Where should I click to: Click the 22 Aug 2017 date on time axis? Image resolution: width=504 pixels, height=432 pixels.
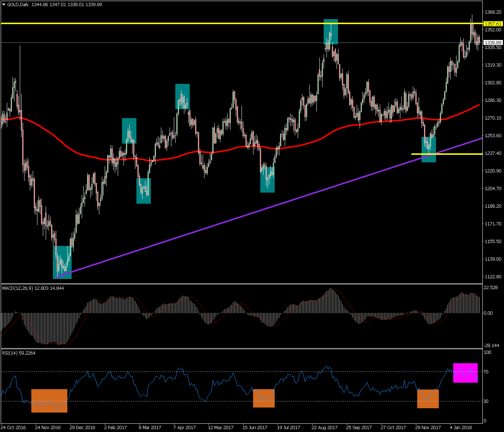point(324,427)
